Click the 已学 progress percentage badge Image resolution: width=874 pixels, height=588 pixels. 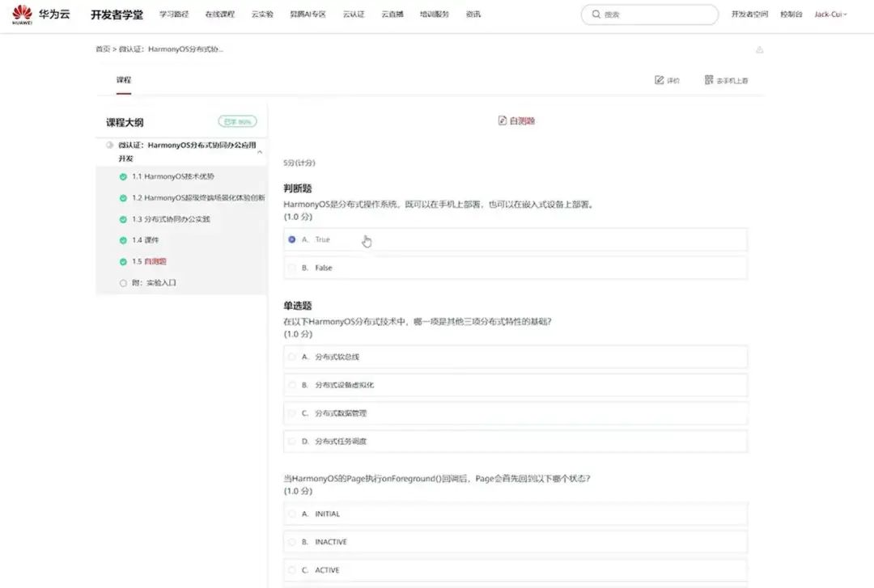point(237,121)
